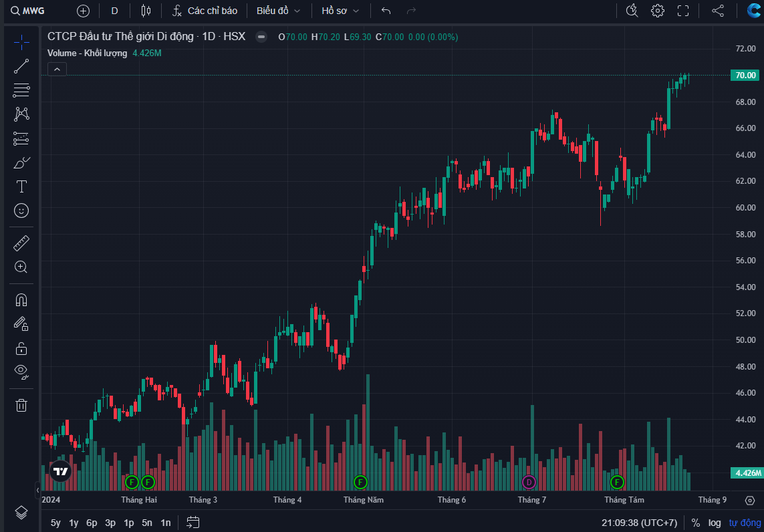The image size is (764, 532).
Task: Select the text annotation tool
Action: [21, 186]
